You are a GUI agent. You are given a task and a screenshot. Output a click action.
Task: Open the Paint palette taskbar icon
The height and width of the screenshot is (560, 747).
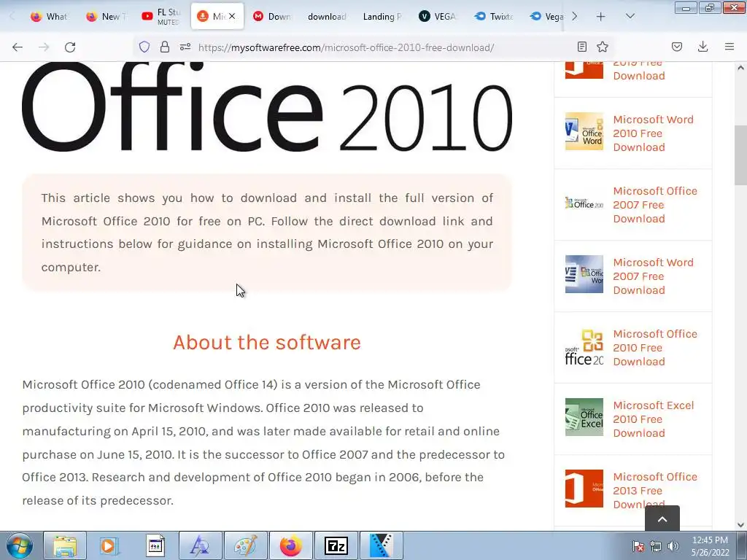[x=246, y=545]
